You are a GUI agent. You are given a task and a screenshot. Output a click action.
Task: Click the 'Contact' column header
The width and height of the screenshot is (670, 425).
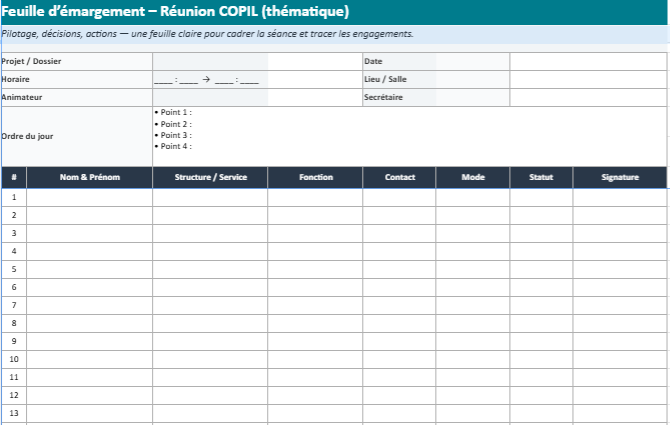coord(399,178)
